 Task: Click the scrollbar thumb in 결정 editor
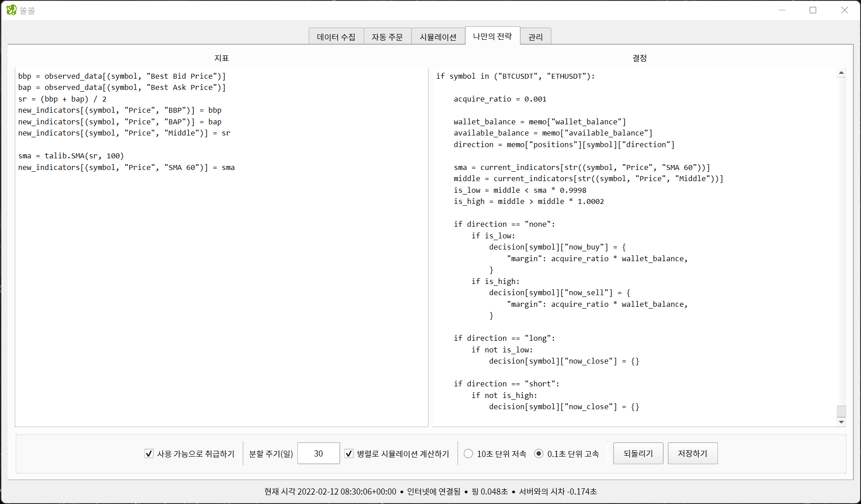pyautogui.click(x=841, y=411)
